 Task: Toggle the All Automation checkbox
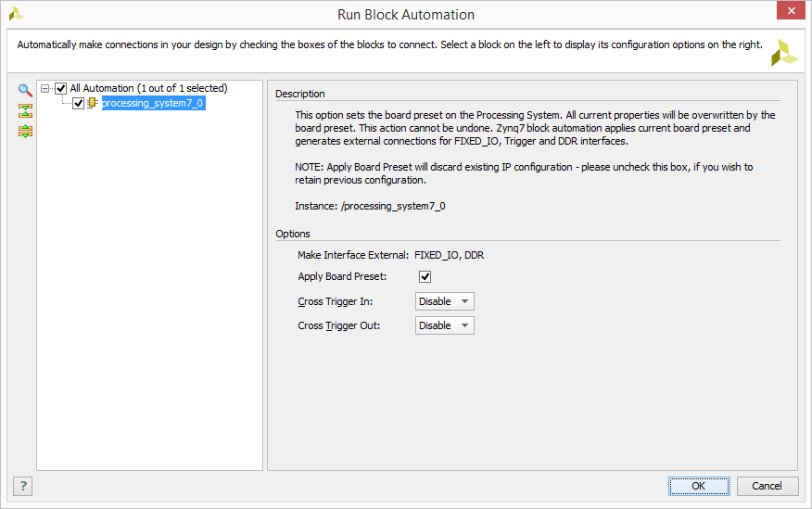61,89
